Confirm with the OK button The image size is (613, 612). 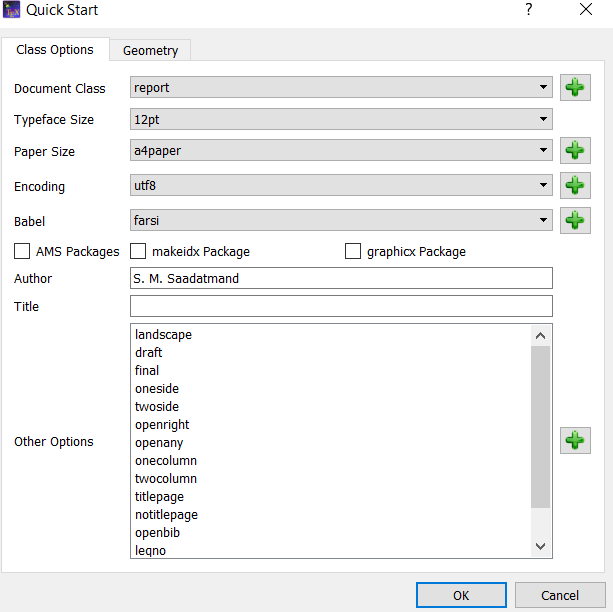461,595
